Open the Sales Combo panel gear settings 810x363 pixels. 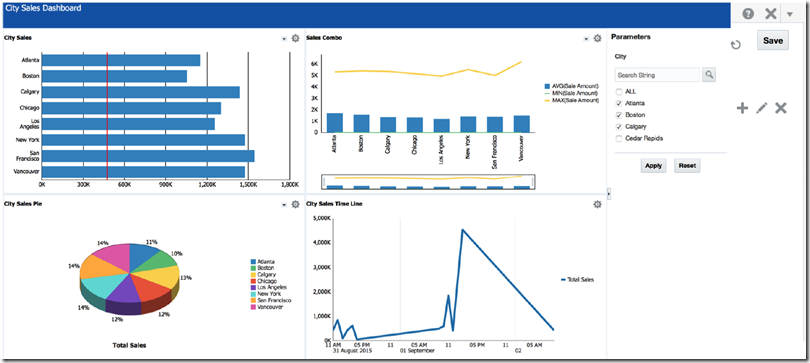tap(597, 38)
